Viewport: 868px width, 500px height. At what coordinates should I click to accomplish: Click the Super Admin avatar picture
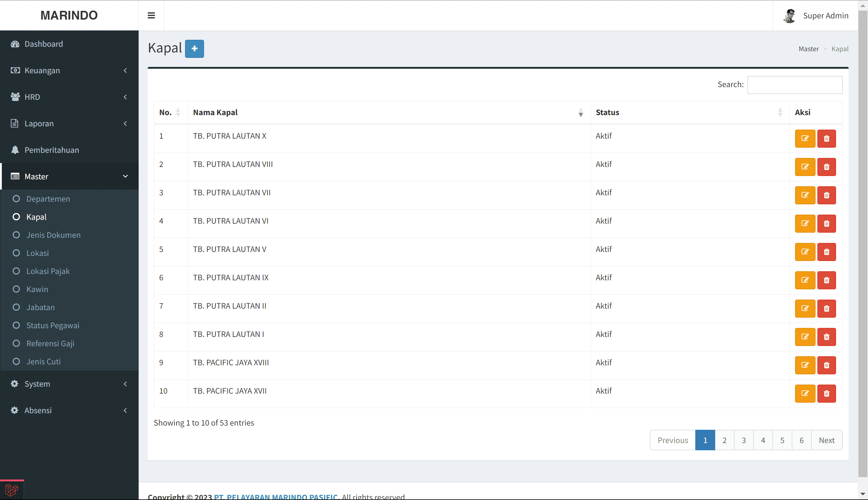click(x=790, y=16)
